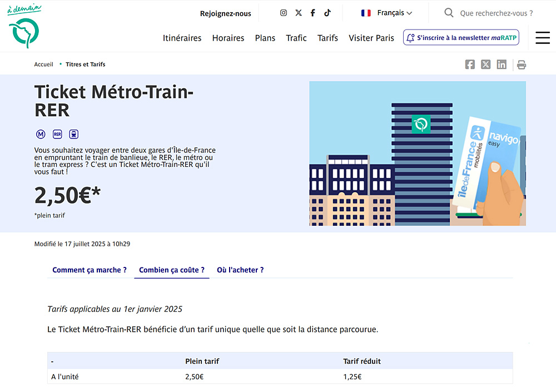Viewport: 556px width, 392px height.
Task: Share page via X share icon
Action: pyautogui.click(x=486, y=64)
